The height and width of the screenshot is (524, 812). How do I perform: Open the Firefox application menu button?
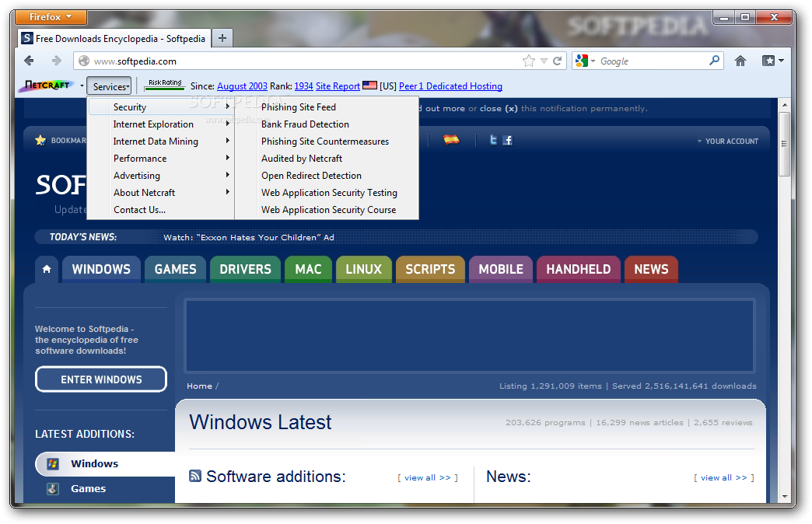pyautogui.click(x=51, y=17)
